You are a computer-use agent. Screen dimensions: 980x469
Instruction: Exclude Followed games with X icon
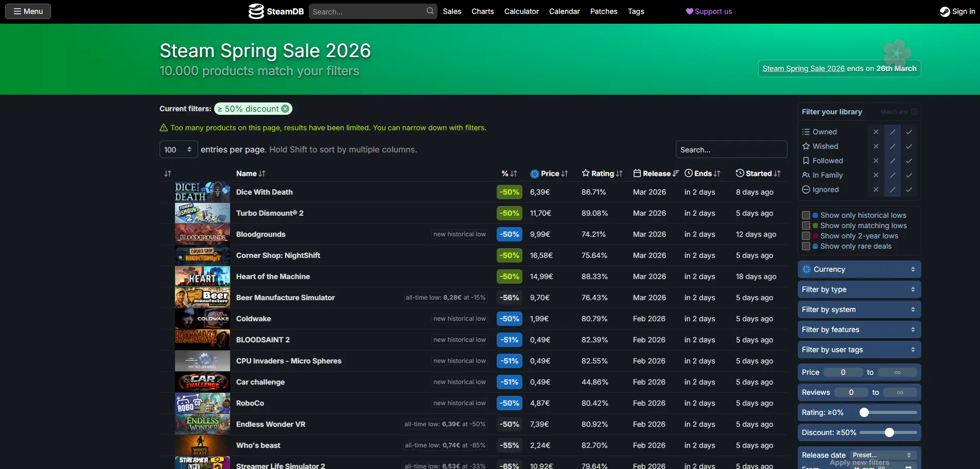click(876, 161)
